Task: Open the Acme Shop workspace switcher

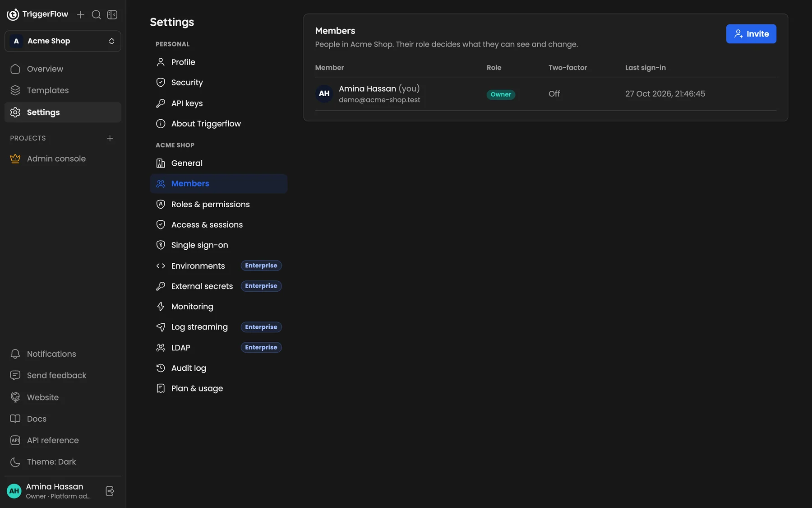Action: (63, 41)
